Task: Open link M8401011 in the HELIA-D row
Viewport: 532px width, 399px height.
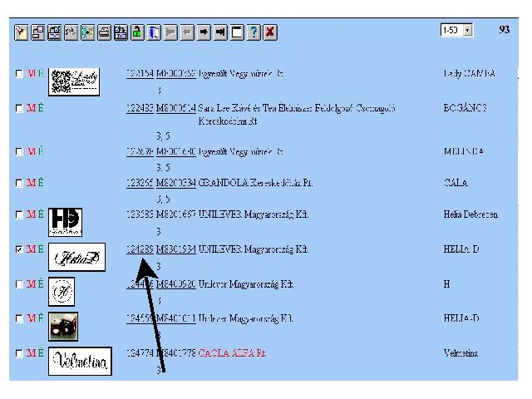Action: click(x=175, y=319)
